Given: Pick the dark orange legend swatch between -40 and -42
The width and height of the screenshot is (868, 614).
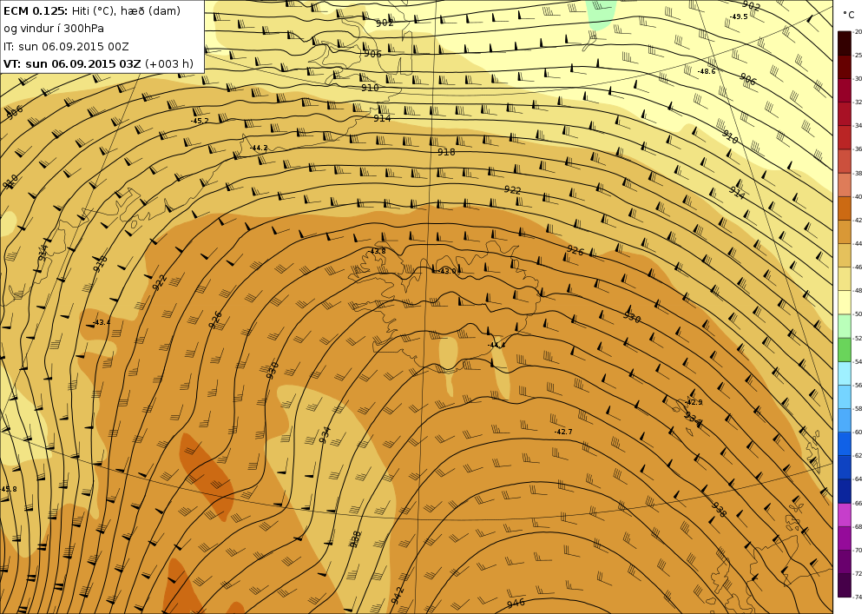Looking at the screenshot, I should tap(845, 208).
